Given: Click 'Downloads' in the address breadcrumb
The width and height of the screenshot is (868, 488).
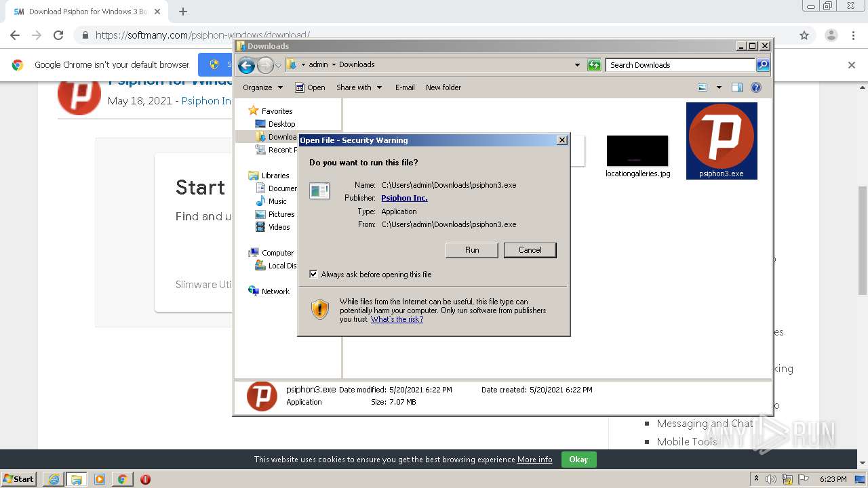Looking at the screenshot, I should click(x=357, y=65).
